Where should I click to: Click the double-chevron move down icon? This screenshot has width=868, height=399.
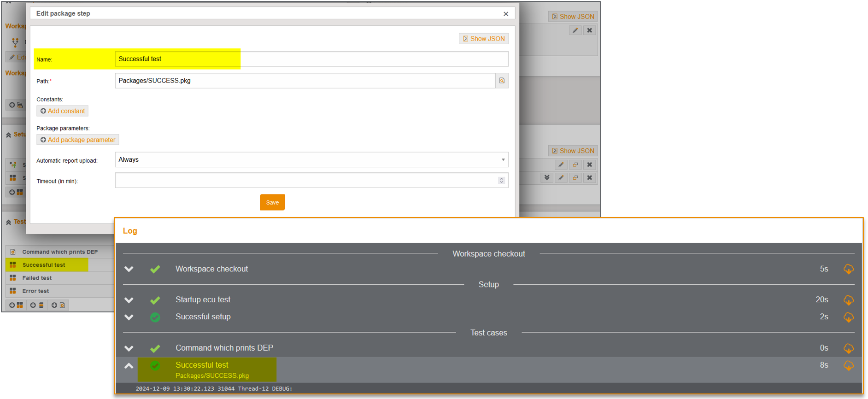coord(546,178)
